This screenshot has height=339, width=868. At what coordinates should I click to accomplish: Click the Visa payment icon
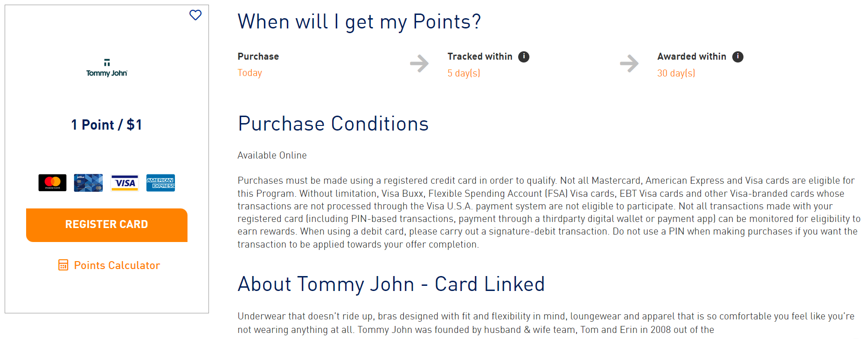(124, 182)
